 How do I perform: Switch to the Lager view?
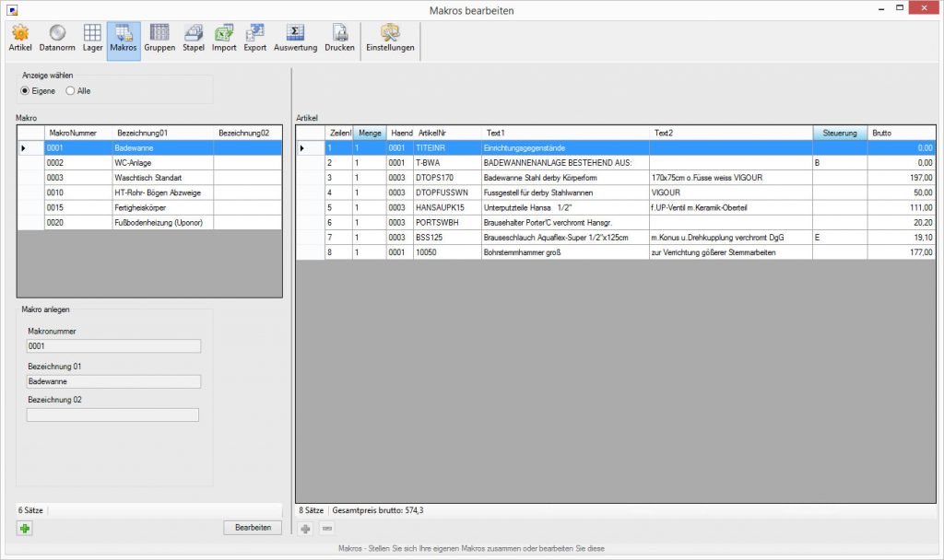(92, 39)
